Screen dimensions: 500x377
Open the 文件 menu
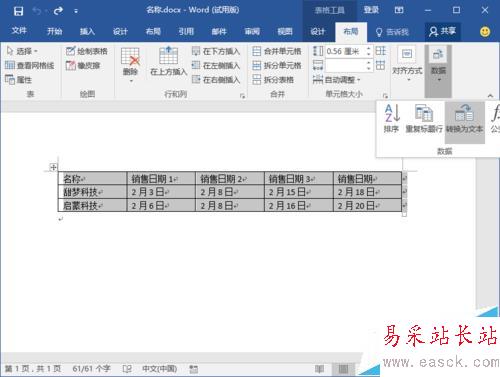(19, 31)
